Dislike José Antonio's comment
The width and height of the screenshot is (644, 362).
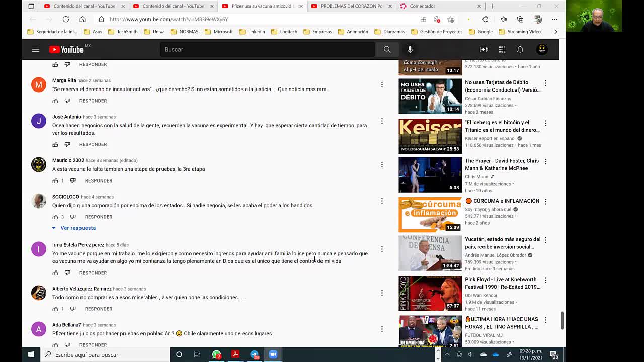click(67, 144)
